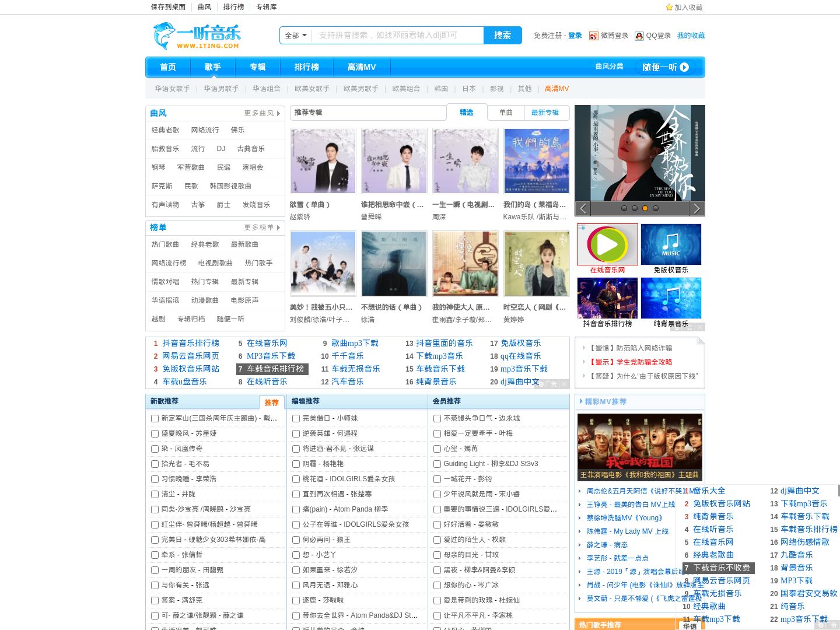Tick checkbox for 盛夏晚风 - 苏星婕
The height and width of the screenshot is (630, 840).
click(x=155, y=433)
